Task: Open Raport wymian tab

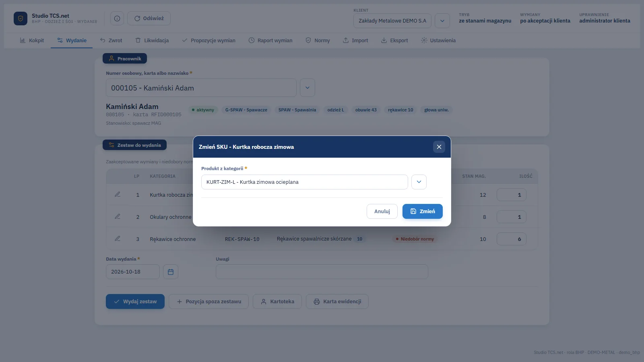Action: click(x=270, y=41)
